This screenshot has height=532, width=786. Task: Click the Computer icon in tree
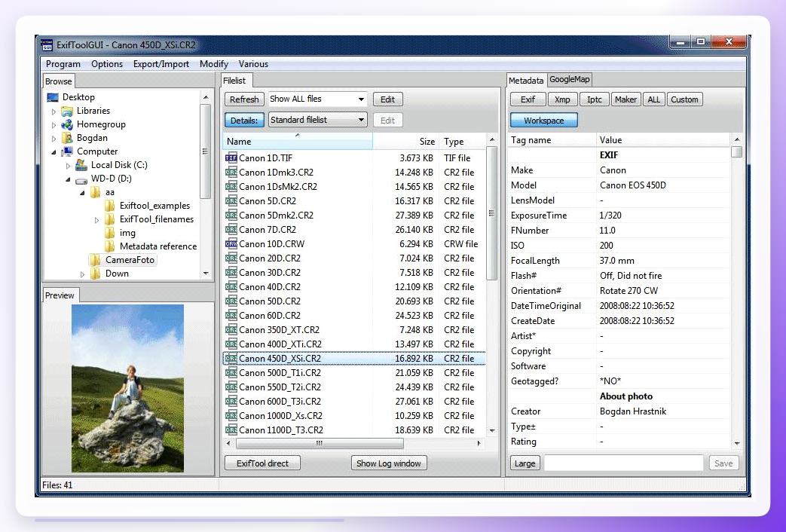[66, 151]
